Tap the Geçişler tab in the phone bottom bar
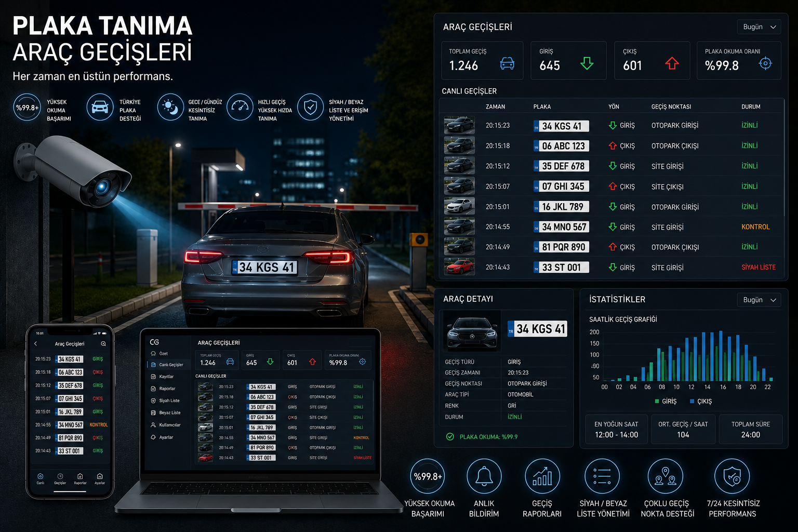 pyautogui.click(x=60, y=478)
